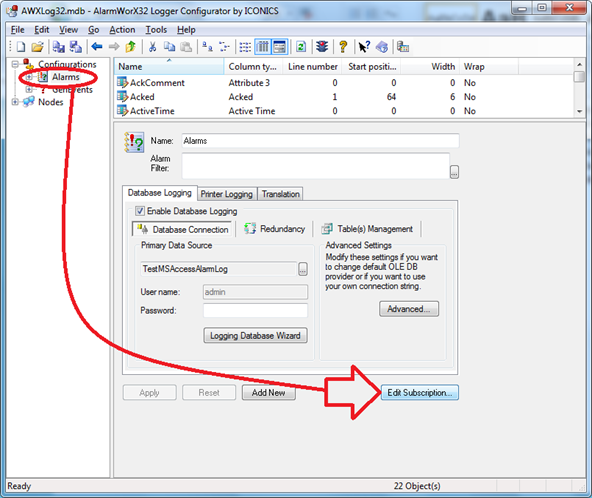Create a new configuration file
The image size is (592, 498).
21,47
